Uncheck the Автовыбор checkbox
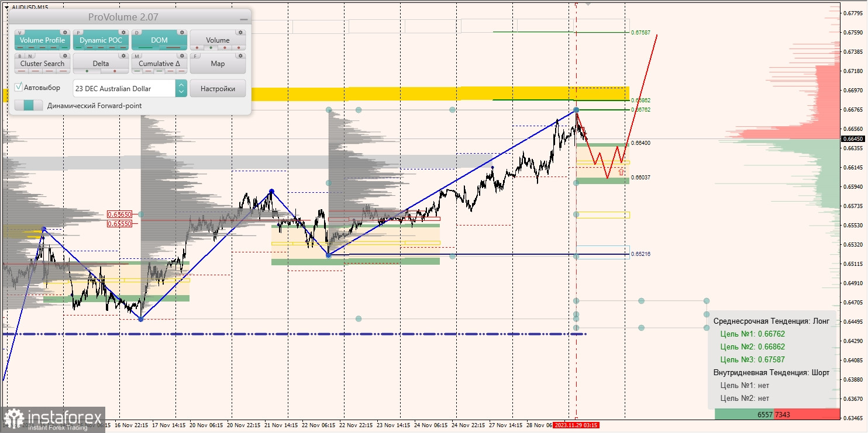The image size is (868, 433). (19, 87)
